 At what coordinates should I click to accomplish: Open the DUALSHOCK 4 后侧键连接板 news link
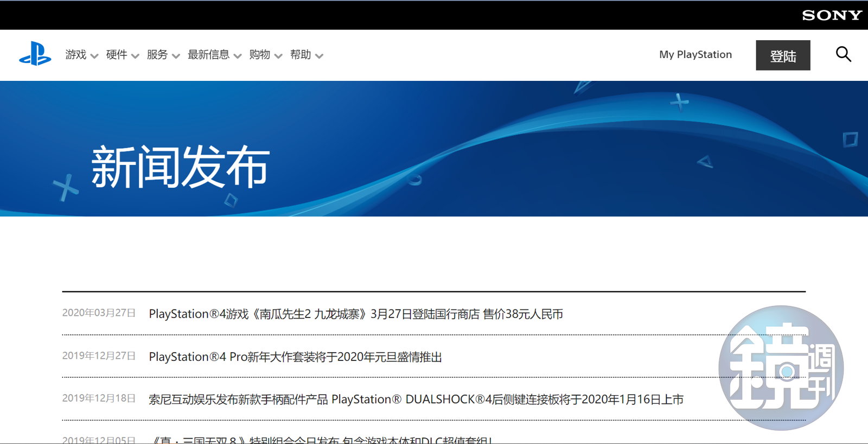coord(416,399)
